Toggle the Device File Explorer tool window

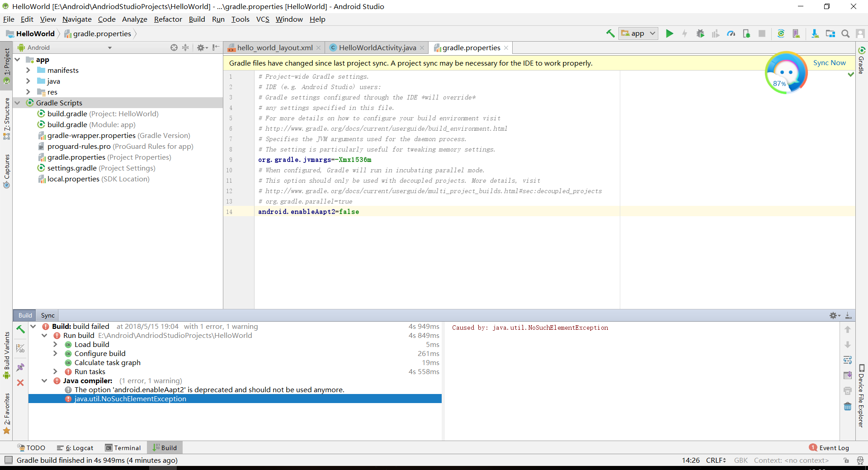coord(861,395)
